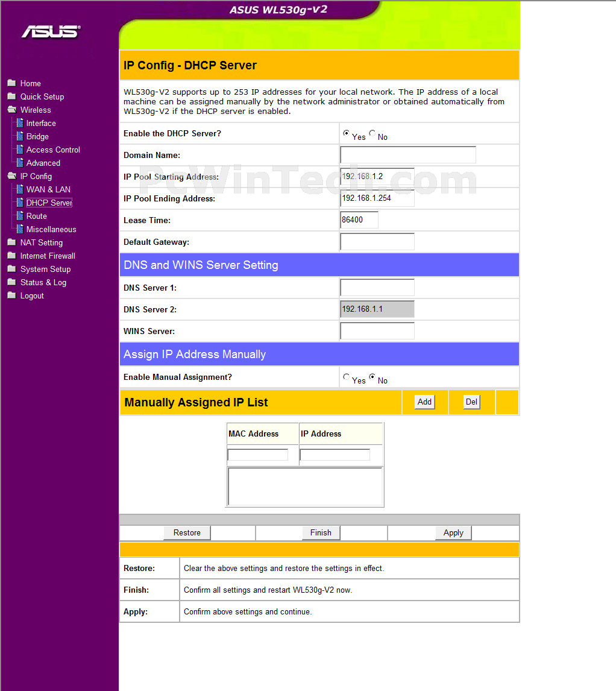Screen dimensions: 616x691
Task: Select Yes for Enable Manual Assignment
Action: pos(347,377)
